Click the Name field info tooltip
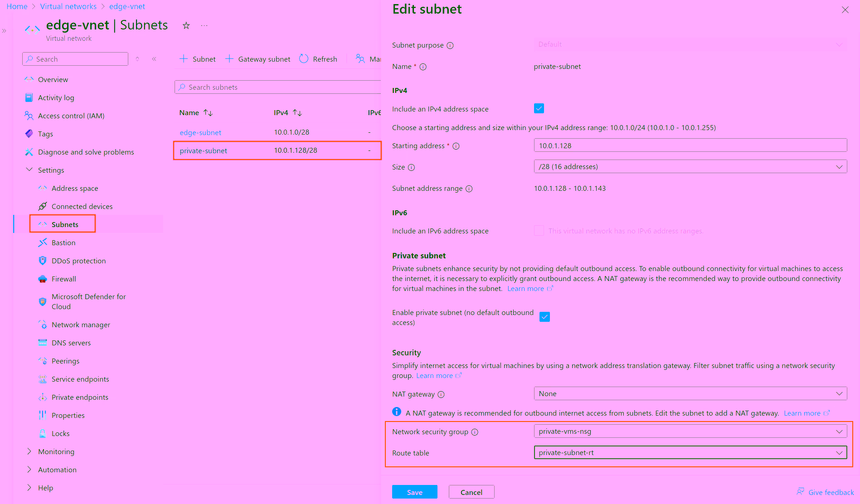 tap(423, 67)
